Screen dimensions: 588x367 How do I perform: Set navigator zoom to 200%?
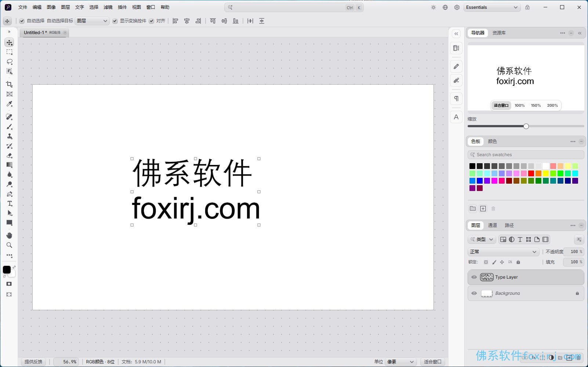click(552, 106)
